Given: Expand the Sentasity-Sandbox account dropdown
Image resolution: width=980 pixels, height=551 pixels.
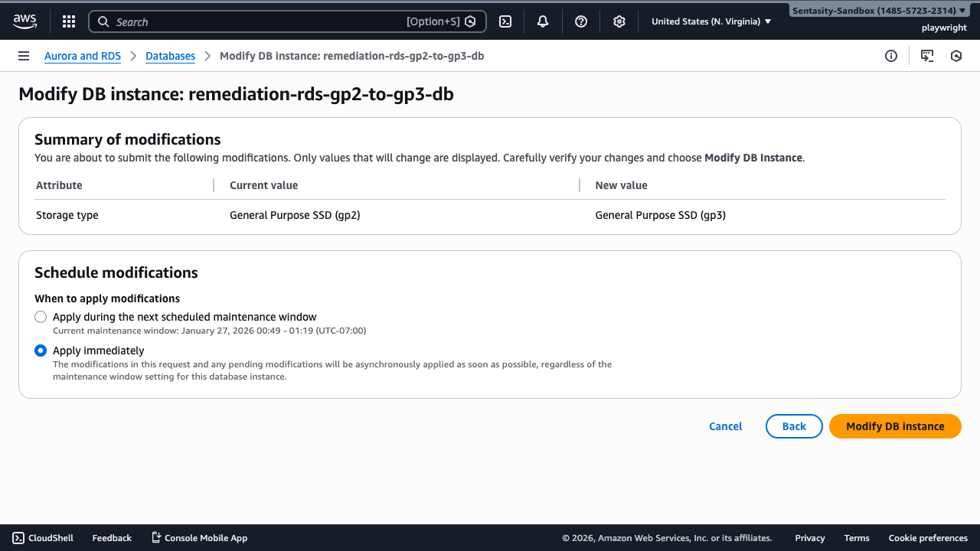Looking at the screenshot, I should [878, 11].
